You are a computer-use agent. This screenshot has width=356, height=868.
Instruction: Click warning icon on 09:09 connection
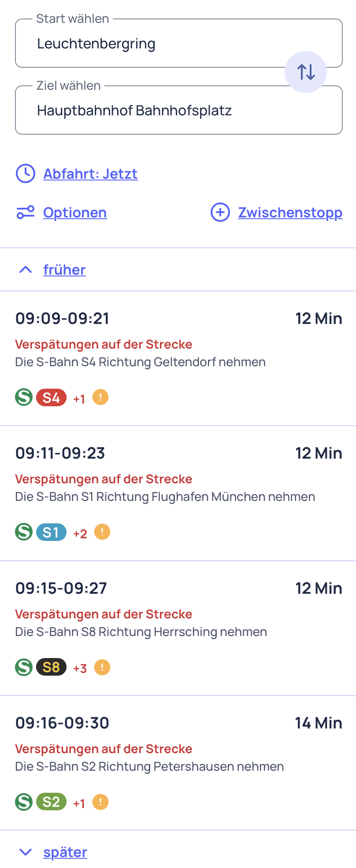100,397
